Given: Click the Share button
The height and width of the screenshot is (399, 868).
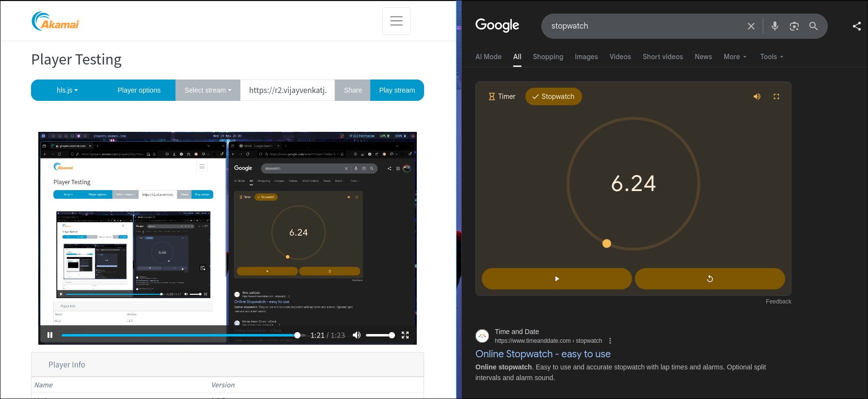Looking at the screenshot, I should coord(353,90).
